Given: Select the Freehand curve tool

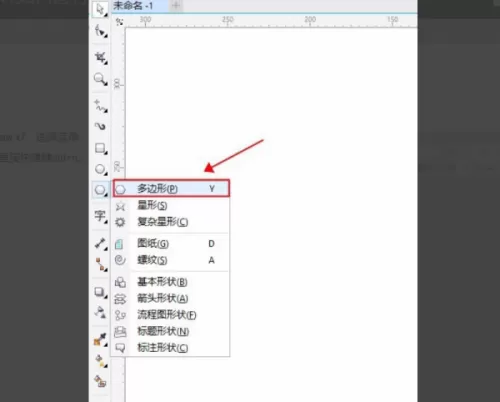Looking at the screenshot, I should (x=100, y=105).
